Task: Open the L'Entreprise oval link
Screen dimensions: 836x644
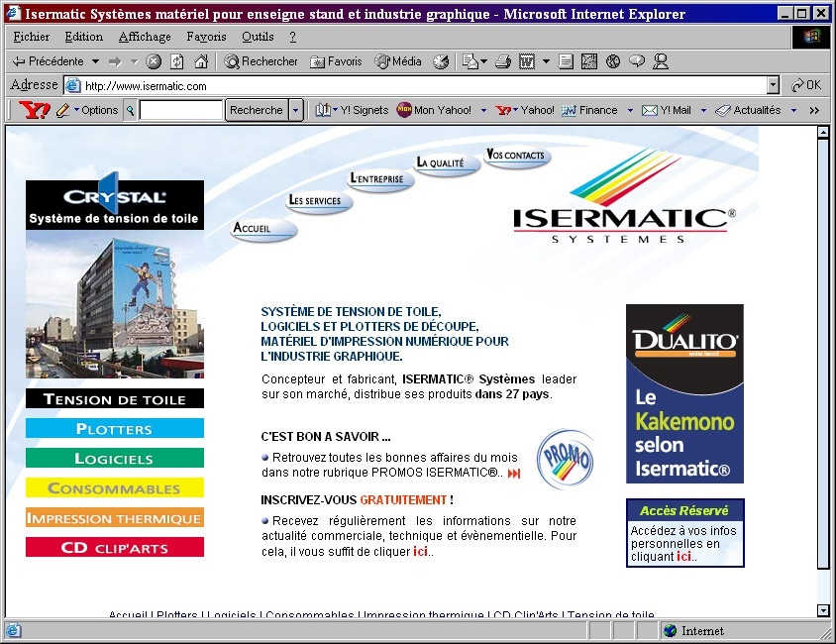Action: (380, 180)
